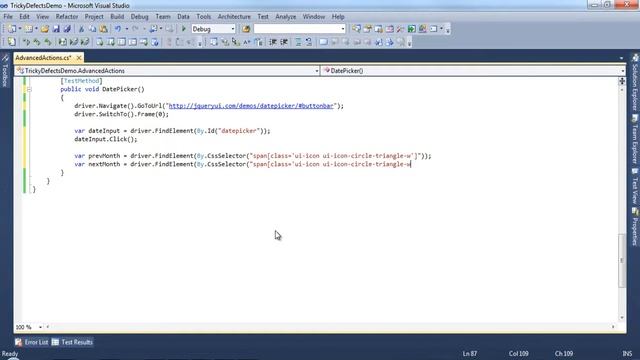This screenshot has height=360, width=640.
Task: Click the Uncomment selected lines icon
Action: (309, 42)
